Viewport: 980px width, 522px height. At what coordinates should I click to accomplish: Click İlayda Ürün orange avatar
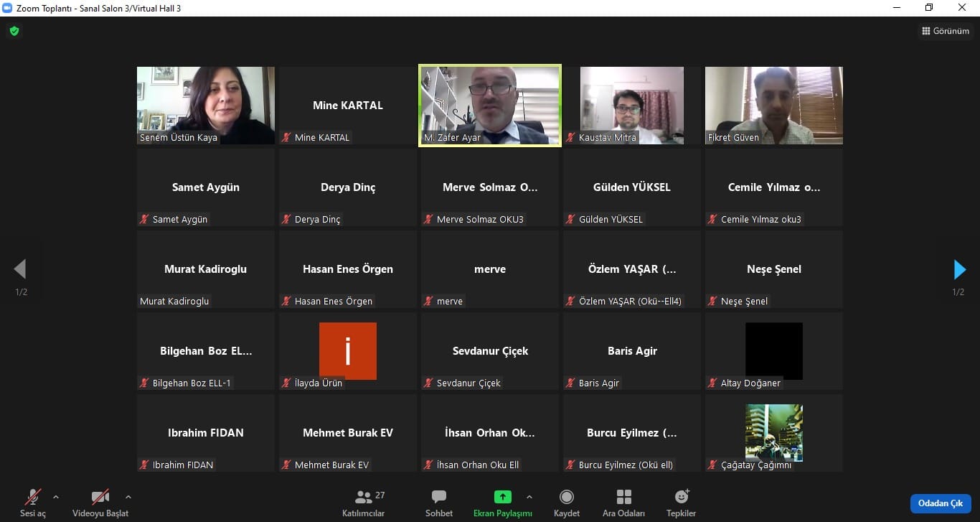point(348,350)
